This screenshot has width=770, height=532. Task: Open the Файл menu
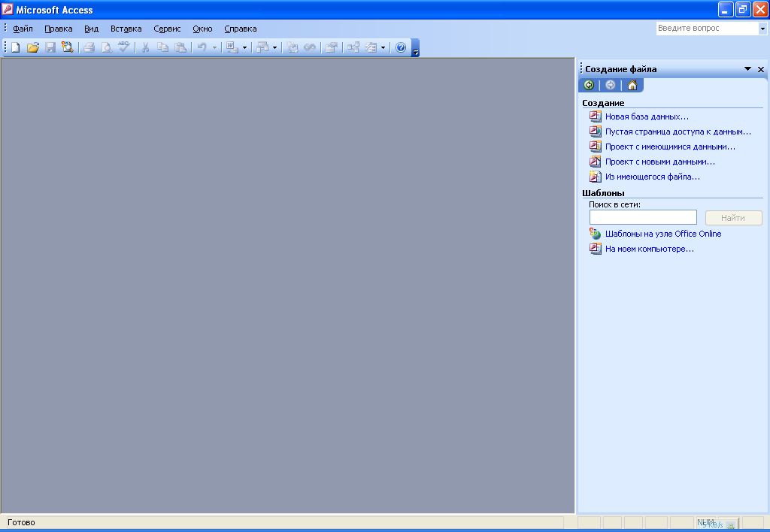[23, 29]
